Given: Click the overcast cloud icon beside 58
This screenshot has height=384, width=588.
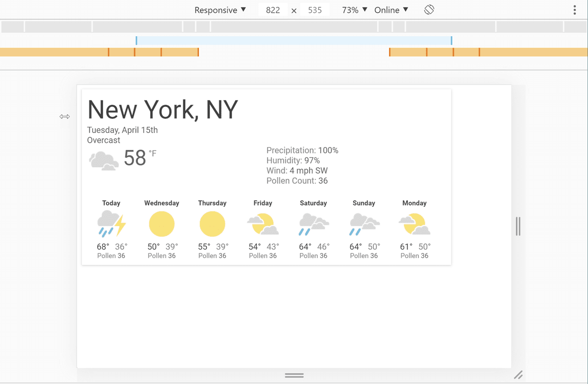Looking at the screenshot, I should (x=103, y=160).
